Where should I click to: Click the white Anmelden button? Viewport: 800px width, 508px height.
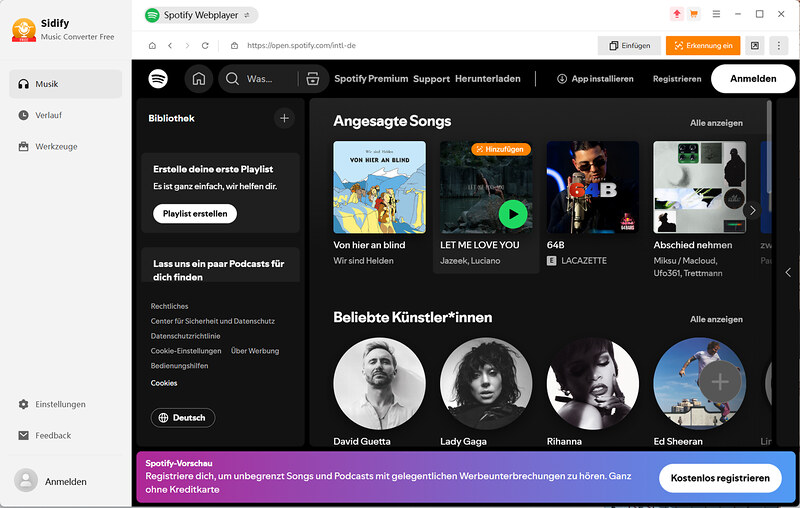[x=753, y=79]
